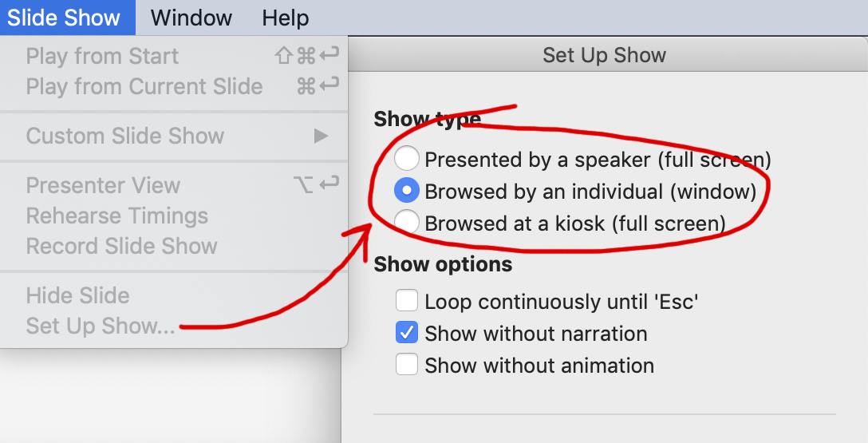The height and width of the screenshot is (443, 868).
Task: Click the Set Up Show dialog title bar
Action: tap(604, 55)
